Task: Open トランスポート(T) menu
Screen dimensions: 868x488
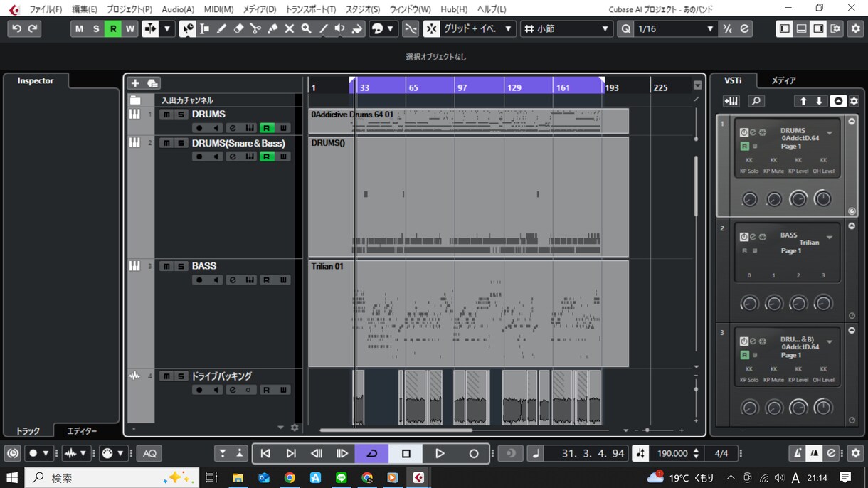Action: tap(311, 9)
